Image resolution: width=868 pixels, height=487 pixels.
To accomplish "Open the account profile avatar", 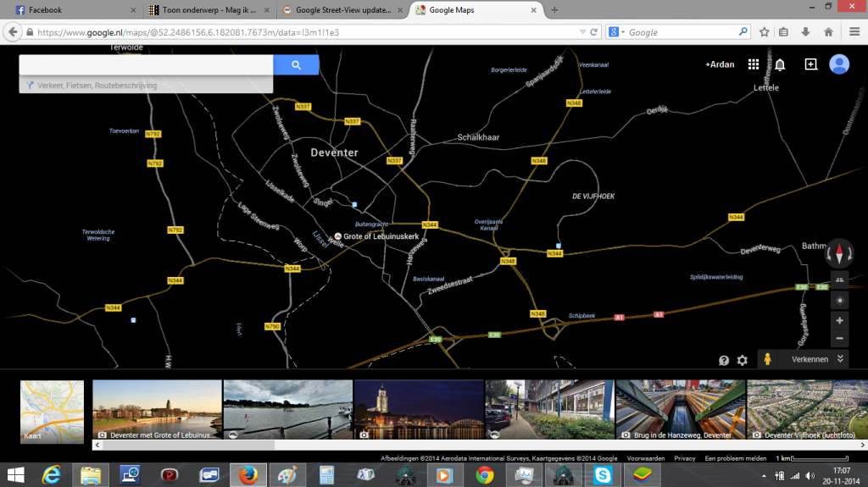I will pos(839,64).
